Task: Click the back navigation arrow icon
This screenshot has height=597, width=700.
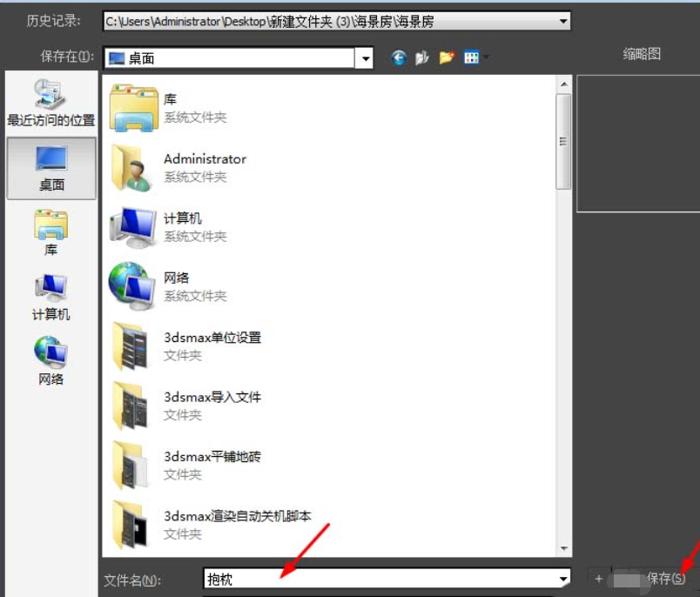Action: pos(399,57)
